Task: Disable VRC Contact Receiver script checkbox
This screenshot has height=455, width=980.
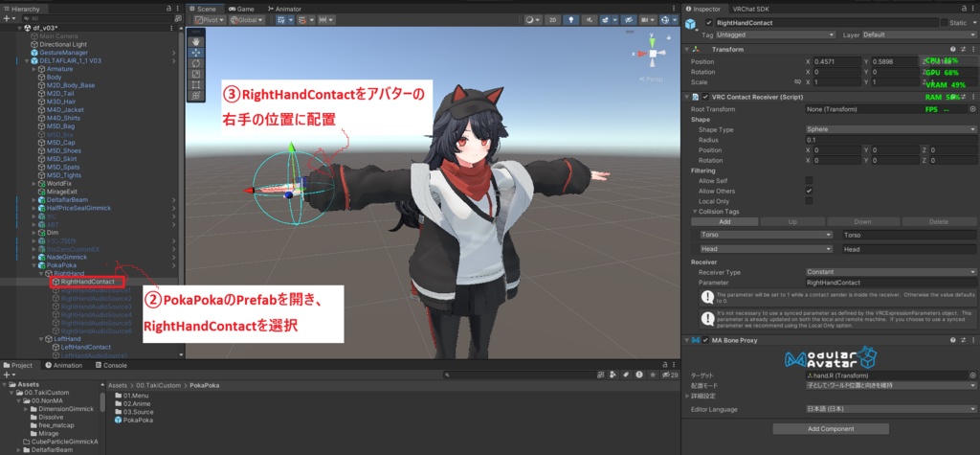Action: (x=705, y=97)
